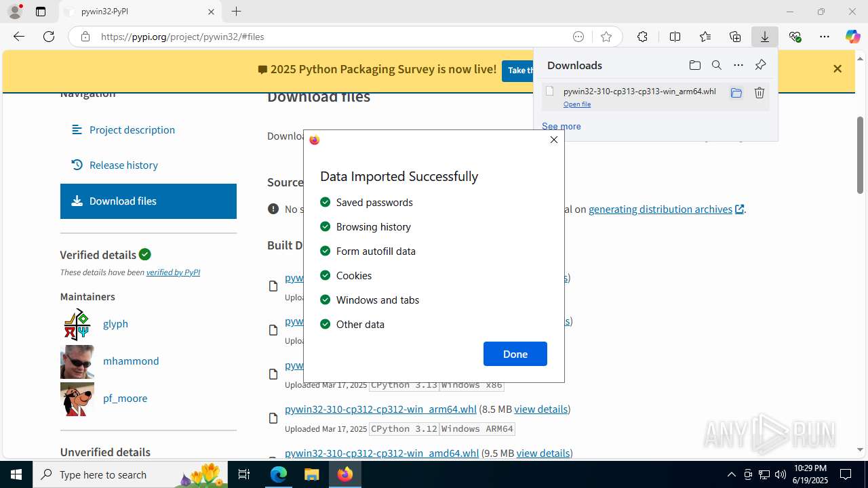
Task: Toggle the Downloads toolbar button
Action: (x=765, y=37)
